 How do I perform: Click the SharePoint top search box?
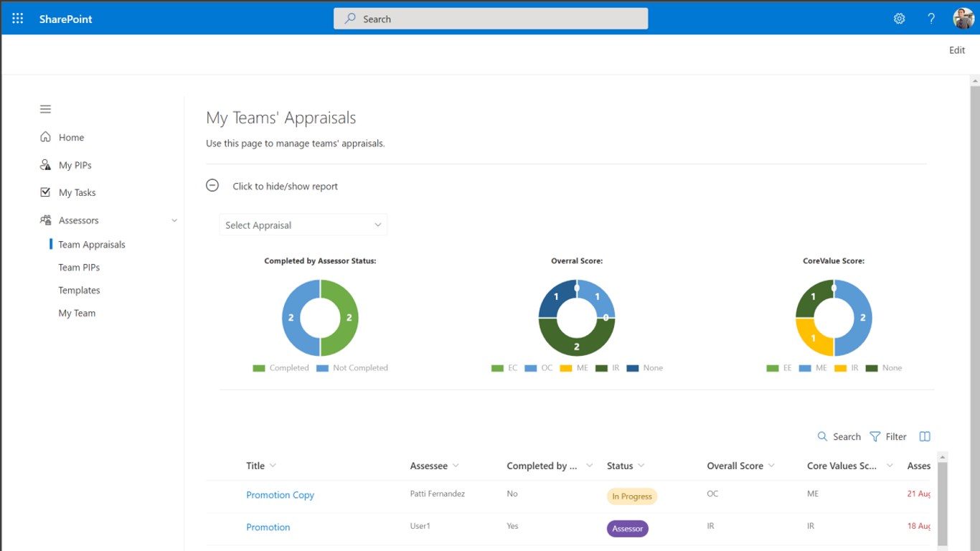(491, 19)
